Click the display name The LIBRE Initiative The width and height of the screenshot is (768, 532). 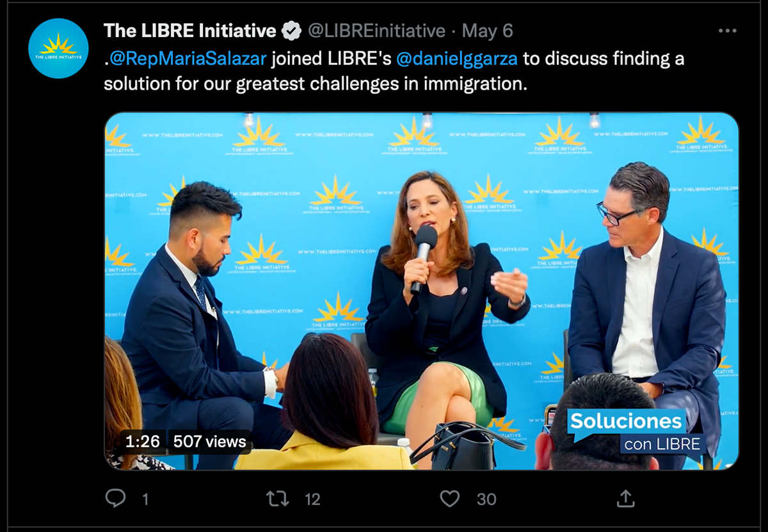(190, 31)
